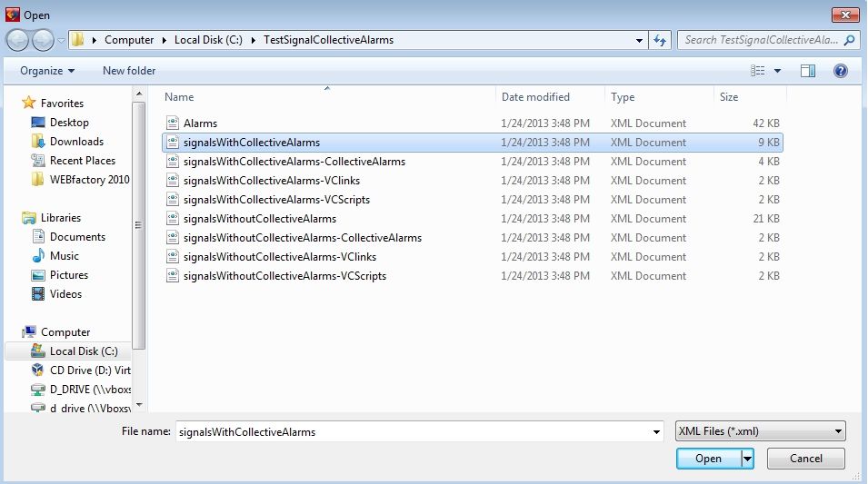This screenshot has height=484, width=868.
Task: Expand the arrow before Local Disk breadcrumb
Action: pyautogui.click(x=164, y=40)
